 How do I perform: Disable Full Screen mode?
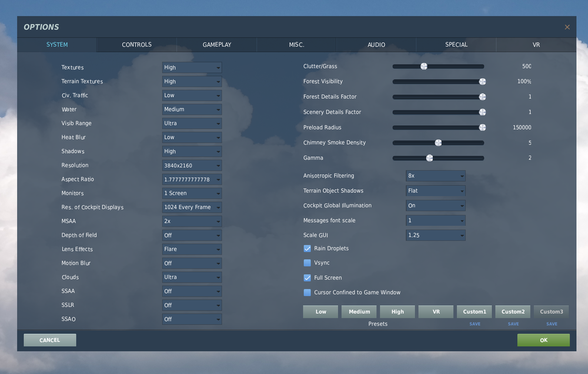point(307,278)
